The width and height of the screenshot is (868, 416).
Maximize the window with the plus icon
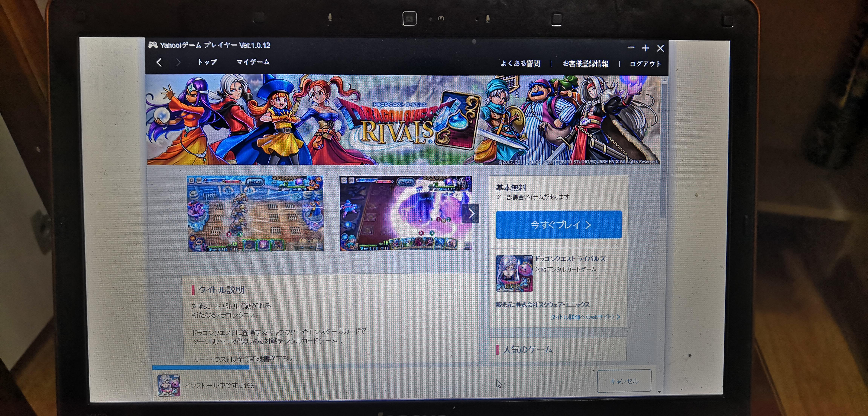pos(645,48)
